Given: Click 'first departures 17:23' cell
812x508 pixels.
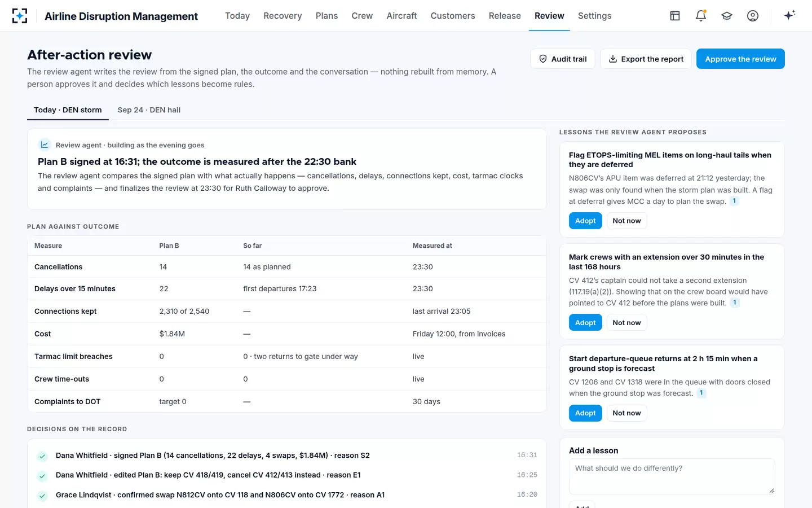Looking at the screenshot, I should tap(280, 288).
